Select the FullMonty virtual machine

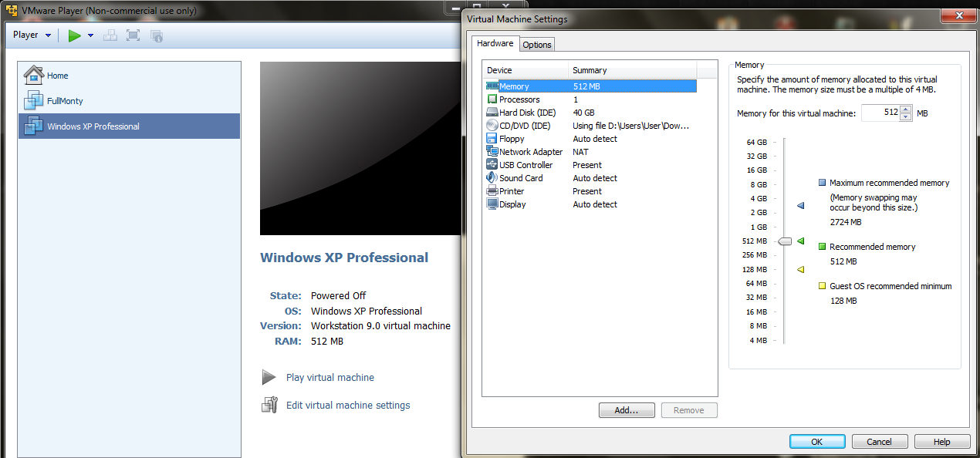129,101
